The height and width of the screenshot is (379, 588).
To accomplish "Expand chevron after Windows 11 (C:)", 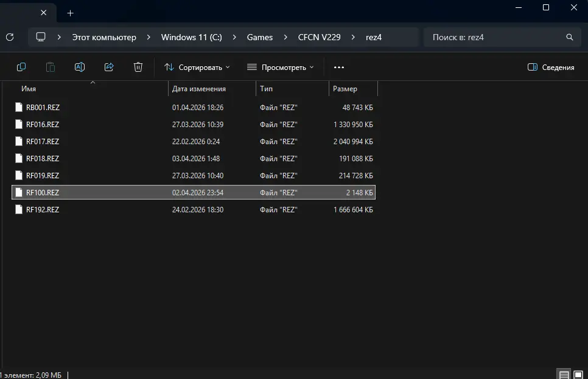I will tap(234, 37).
